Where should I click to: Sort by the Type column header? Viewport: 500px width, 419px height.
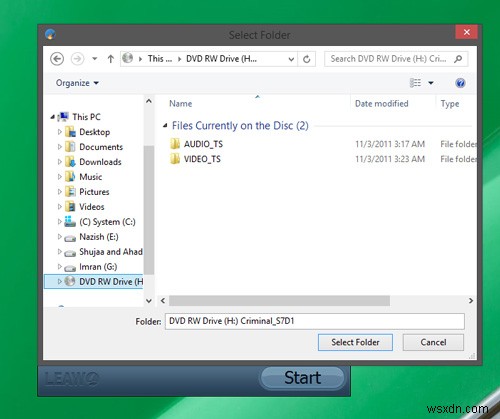tap(450, 104)
